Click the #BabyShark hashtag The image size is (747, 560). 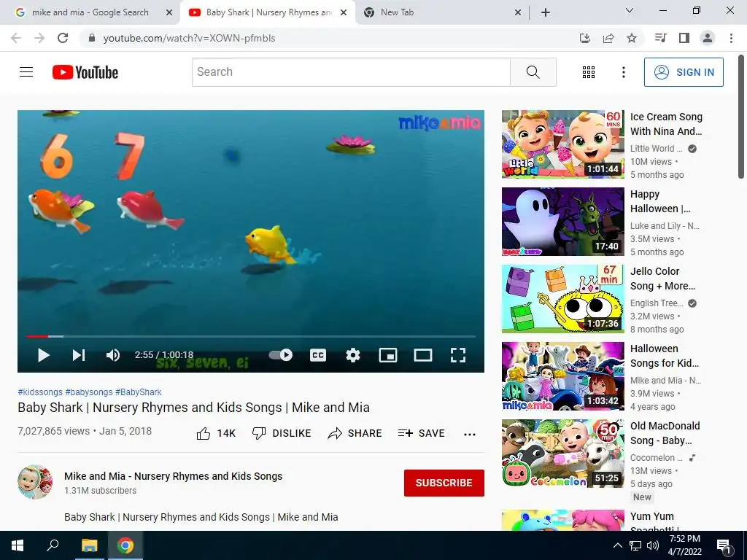(139, 392)
